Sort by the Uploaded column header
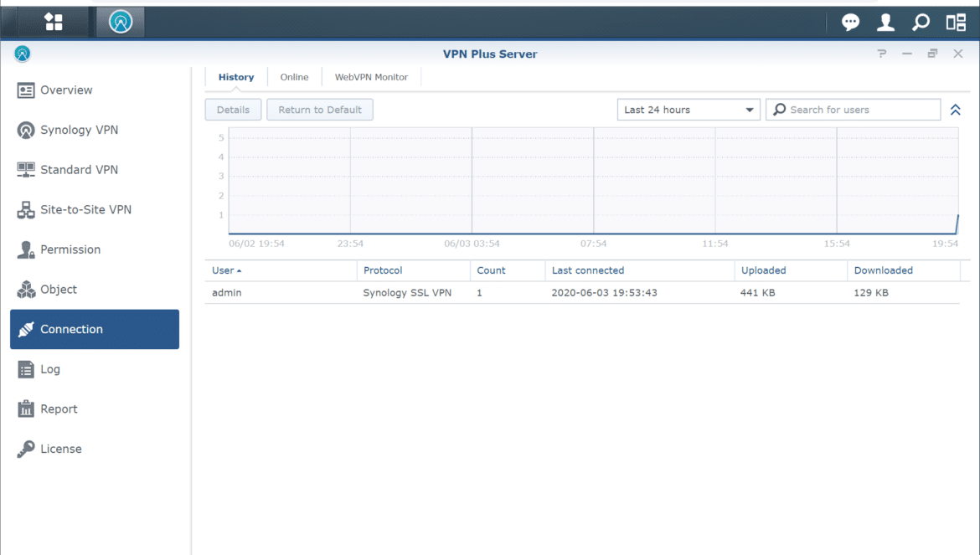 coord(791,270)
